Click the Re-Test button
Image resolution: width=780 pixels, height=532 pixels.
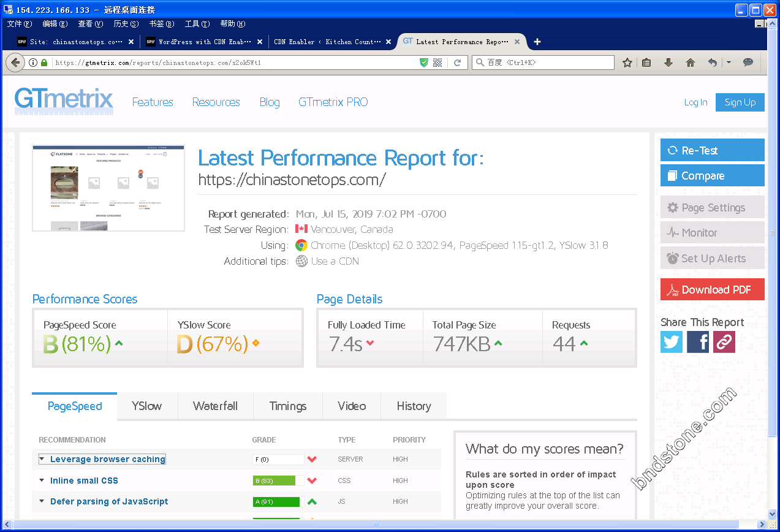tap(713, 150)
